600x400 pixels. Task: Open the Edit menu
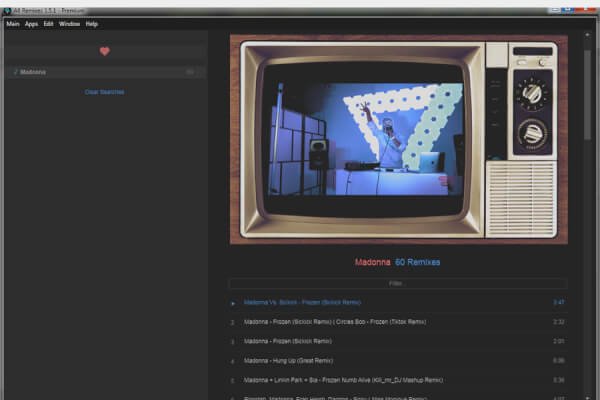tap(48, 23)
